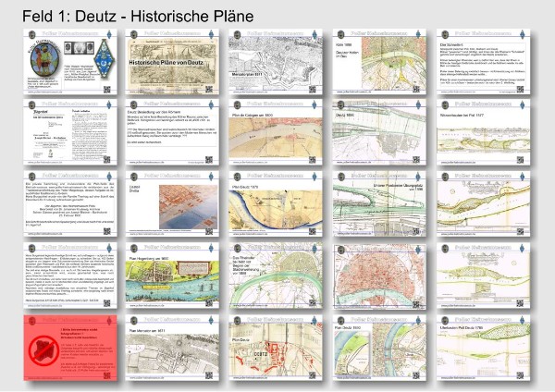This screenshot has height=392, width=555.
Task: Click crest emblem on 'Historische Pläne von Deutz' slide
Action: tap(134, 34)
